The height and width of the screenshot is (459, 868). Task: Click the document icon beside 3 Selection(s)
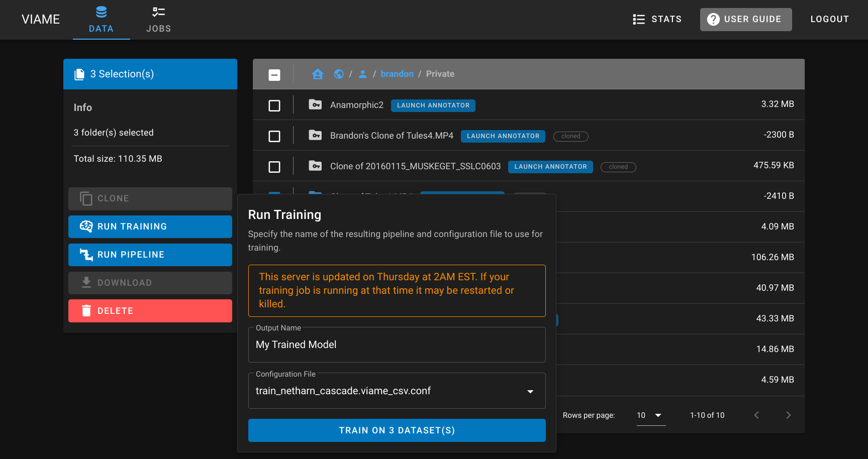(x=79, y=74)
